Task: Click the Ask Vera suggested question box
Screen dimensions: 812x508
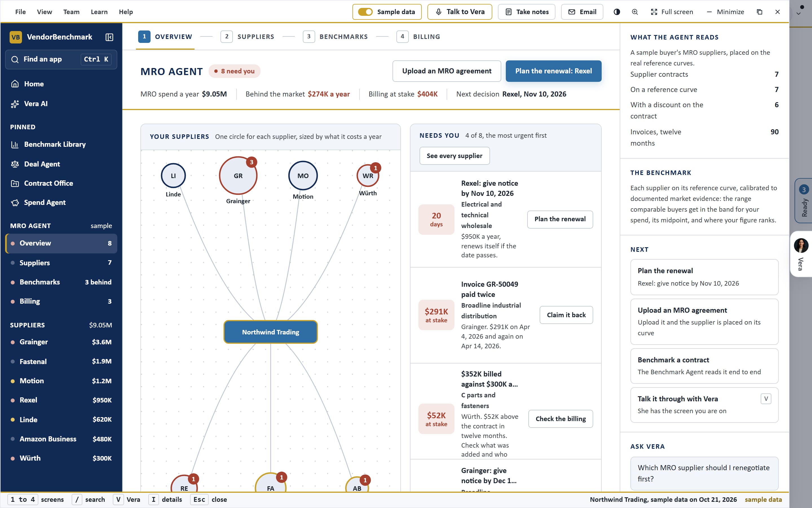Action: [704, 473]
